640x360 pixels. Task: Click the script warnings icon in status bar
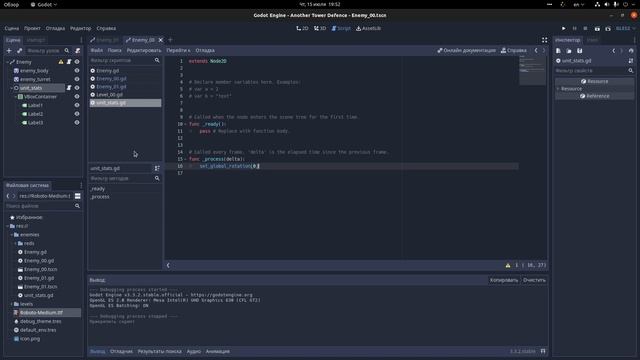[508, 265]
